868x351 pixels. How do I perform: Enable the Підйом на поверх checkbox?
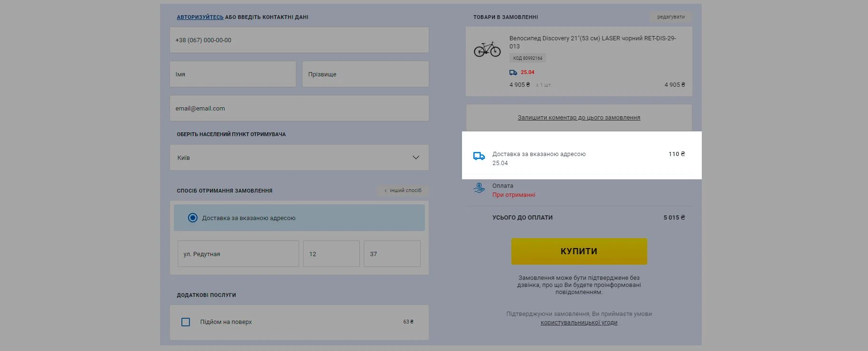(x=186, y=322)
